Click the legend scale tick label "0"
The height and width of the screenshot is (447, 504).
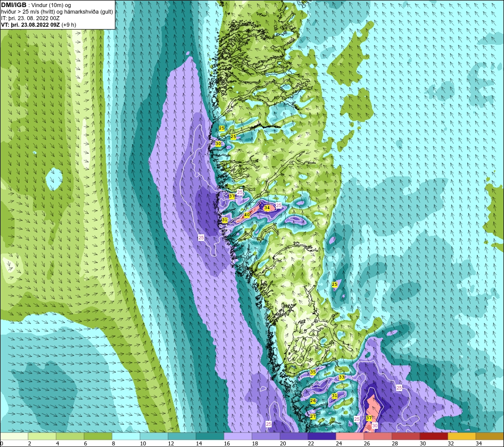click(x=2, y=443)
